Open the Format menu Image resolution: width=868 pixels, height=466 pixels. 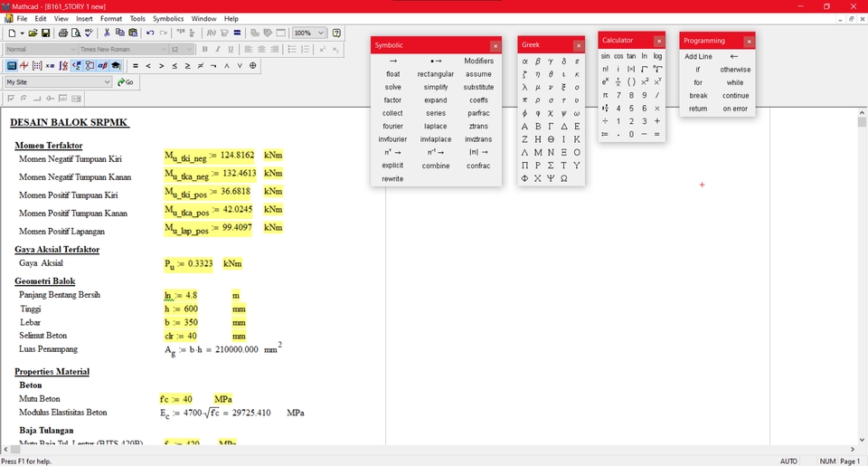tap(110, 18)
